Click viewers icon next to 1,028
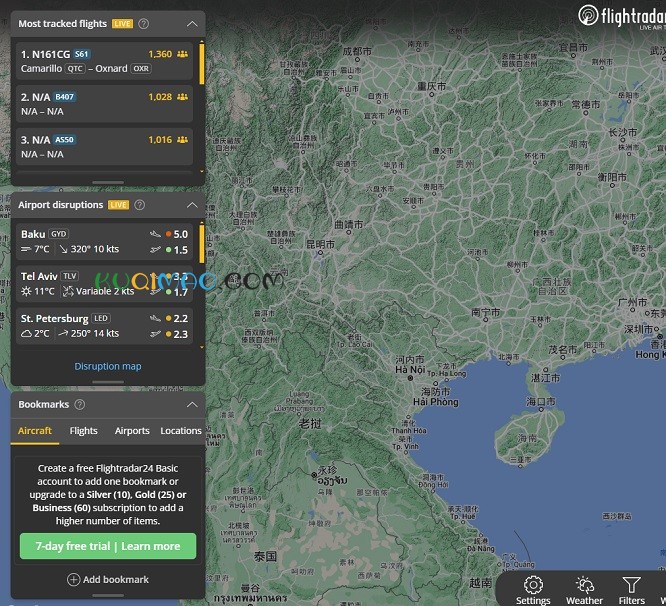 click(182, 97)
